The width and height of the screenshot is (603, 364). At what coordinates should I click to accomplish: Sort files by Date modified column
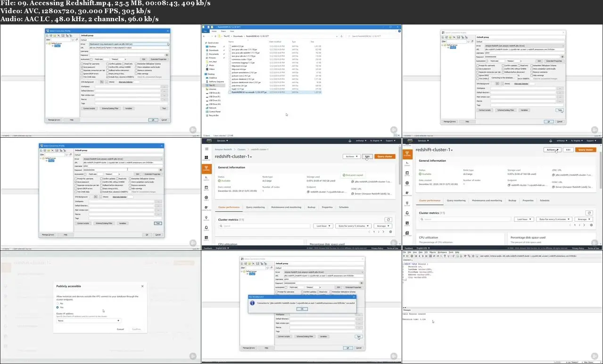275,41
